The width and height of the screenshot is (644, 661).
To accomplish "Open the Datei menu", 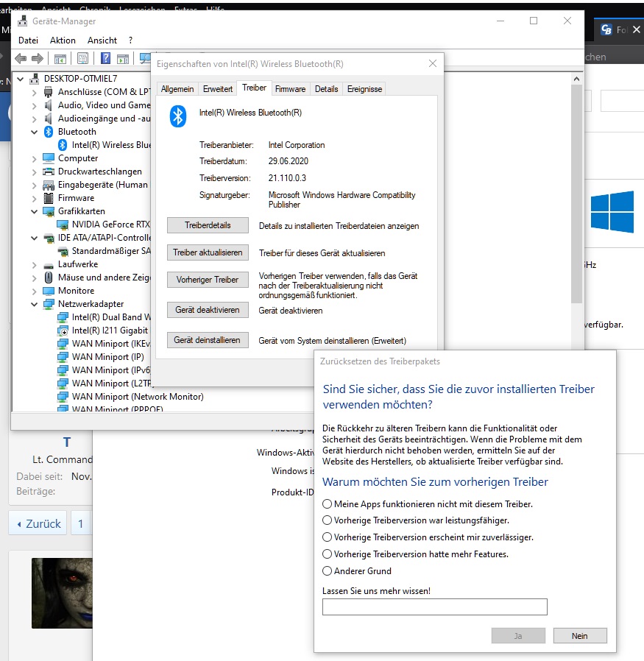I will pyautogui.click(x=28, y=40).
